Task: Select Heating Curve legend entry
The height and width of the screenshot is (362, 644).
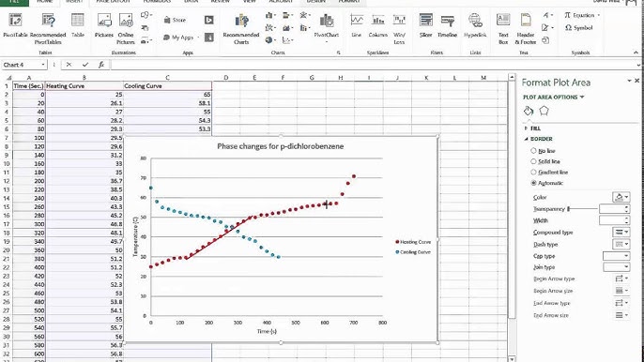Action: (x=413, y=242)
